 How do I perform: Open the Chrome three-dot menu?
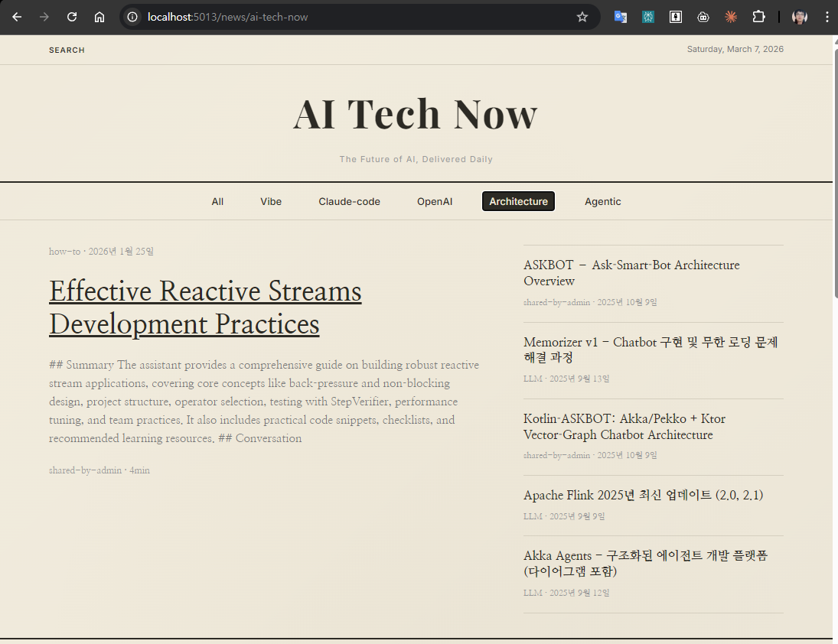(827, 17)
